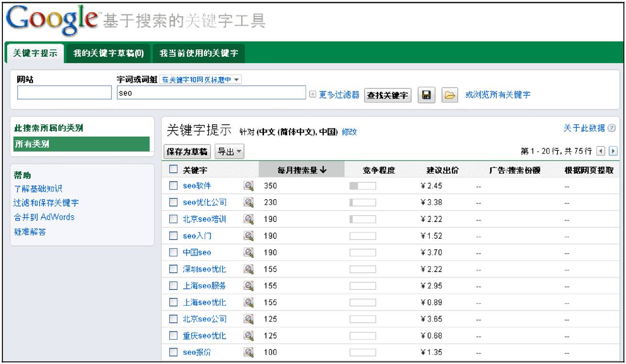Click 建议出价 column header
The width and height of the screenshot is (626, 364).
(x=443, y=170)
